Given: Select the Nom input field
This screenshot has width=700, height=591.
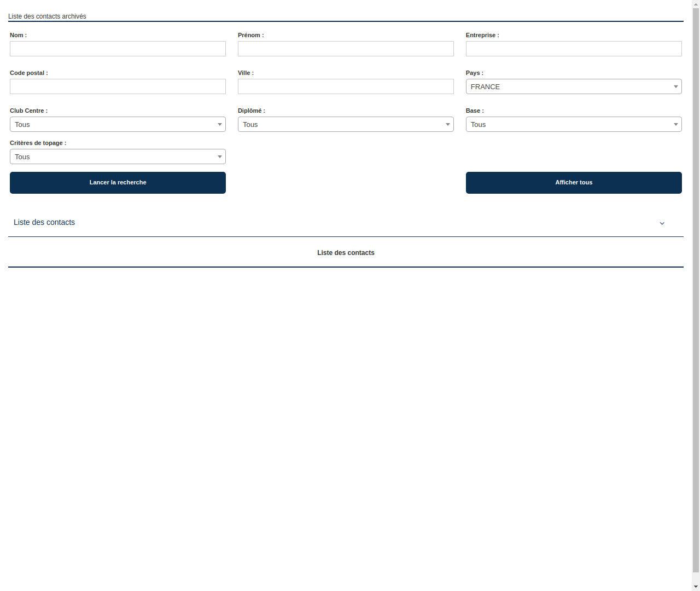Looking at the screenshot, I should [x=118, y=49].
